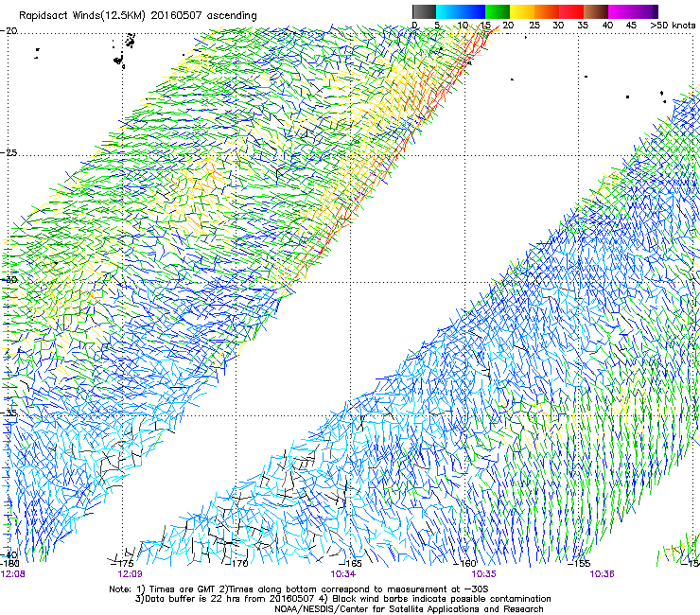Click the '12:09' pass time label
Viewport: 700px width, 615px height.
[x=130, y=574]
